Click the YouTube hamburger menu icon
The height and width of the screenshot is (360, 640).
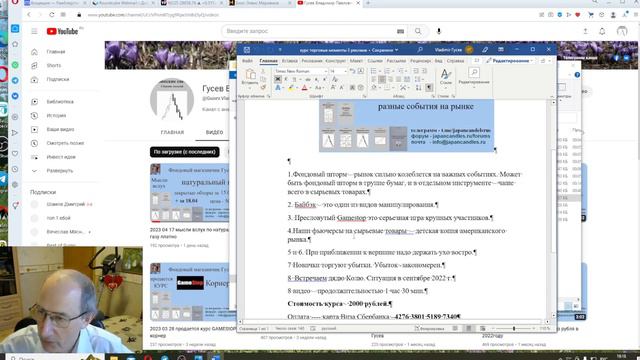pos(34,31)
